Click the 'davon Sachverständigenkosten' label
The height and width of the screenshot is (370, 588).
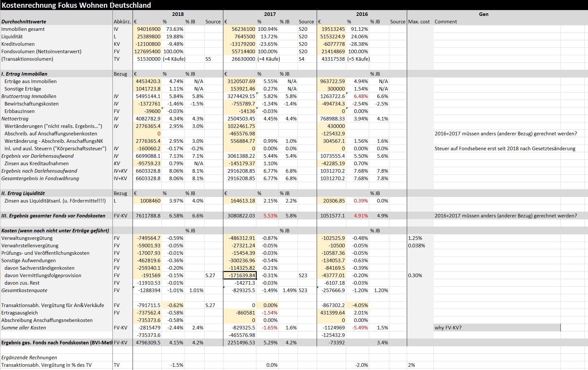[x=40, y=268]
